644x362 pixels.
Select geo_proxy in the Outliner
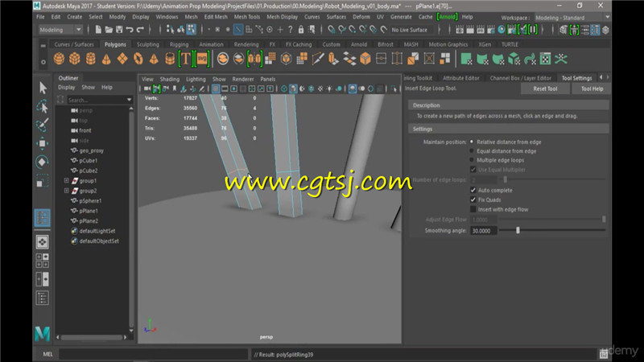(x=91, y=150)
